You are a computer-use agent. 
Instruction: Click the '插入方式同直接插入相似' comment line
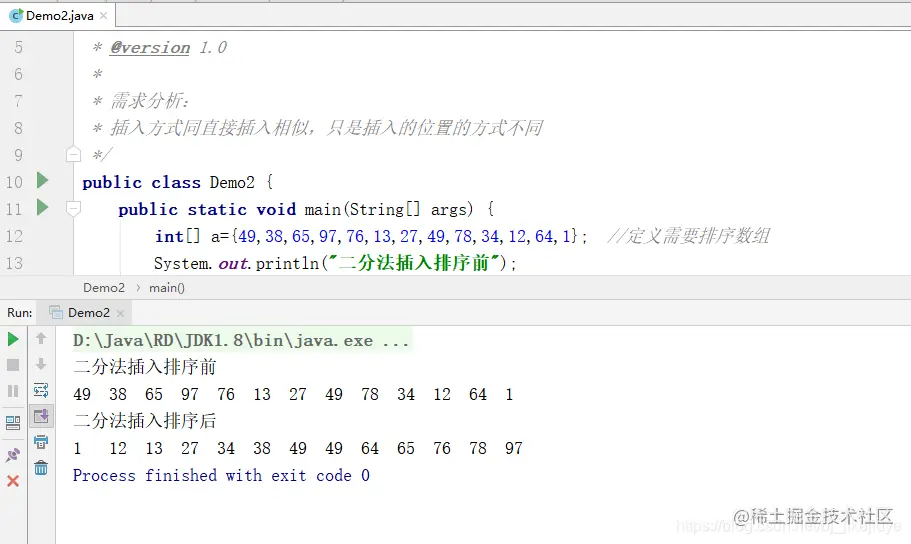click(x=318, y=128)
